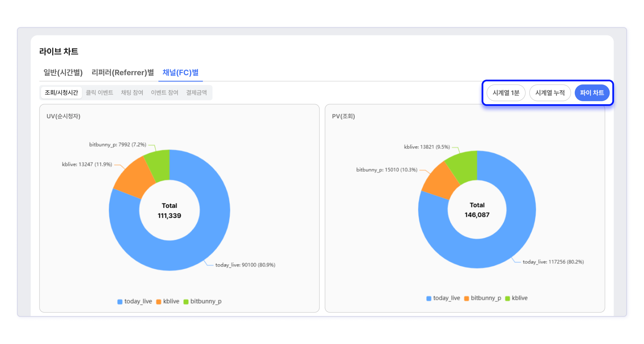Toggle kblive green legend swatch in PV chart
Image resolution: width=644 pixels, height=344 pixels.
(x=507, y=298)
